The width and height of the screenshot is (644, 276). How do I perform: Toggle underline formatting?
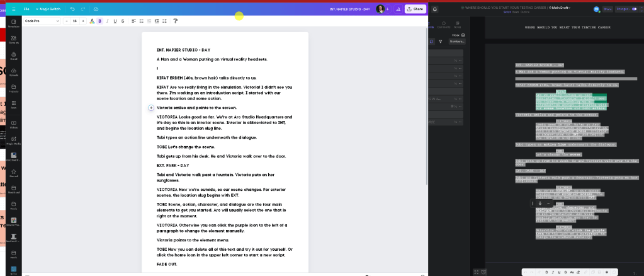pyautogui.click(x=115, y=21)
